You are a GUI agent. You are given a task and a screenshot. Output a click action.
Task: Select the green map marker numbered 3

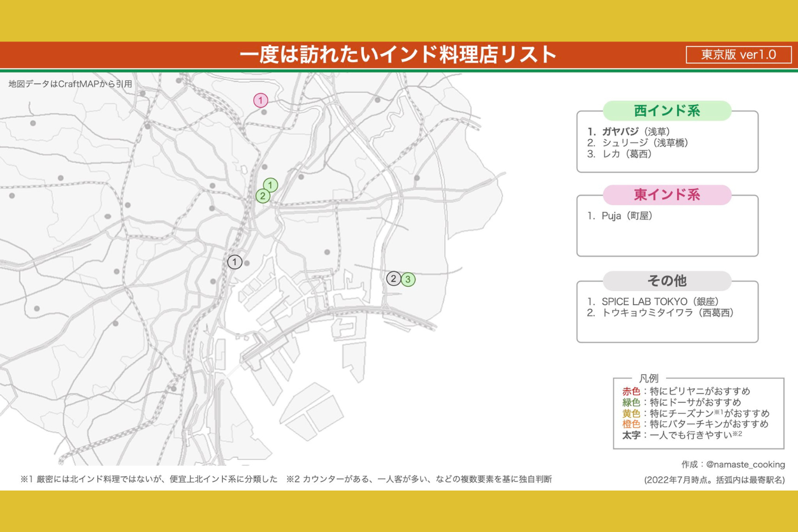point(408,279)
